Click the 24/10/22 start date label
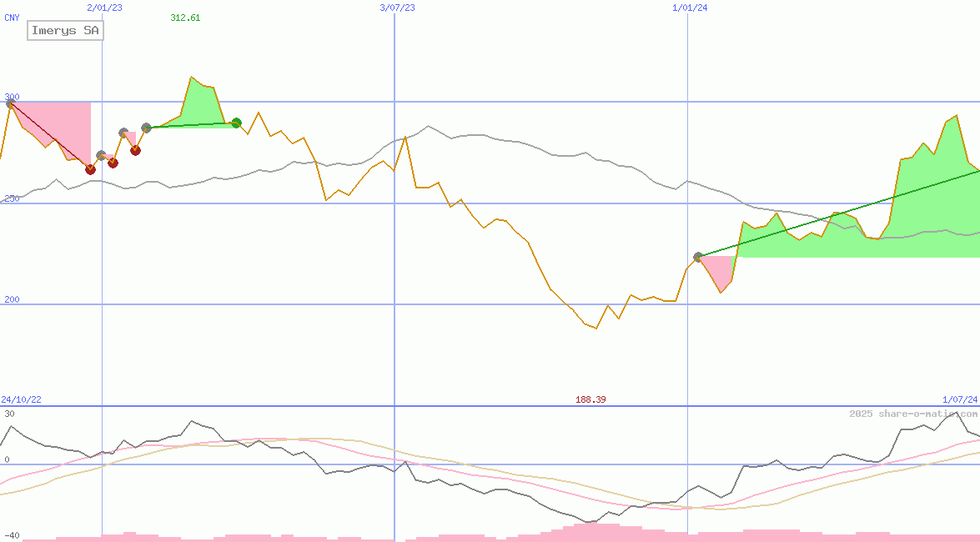The width and height of the screenshot is (980, 542). point(21,399)
